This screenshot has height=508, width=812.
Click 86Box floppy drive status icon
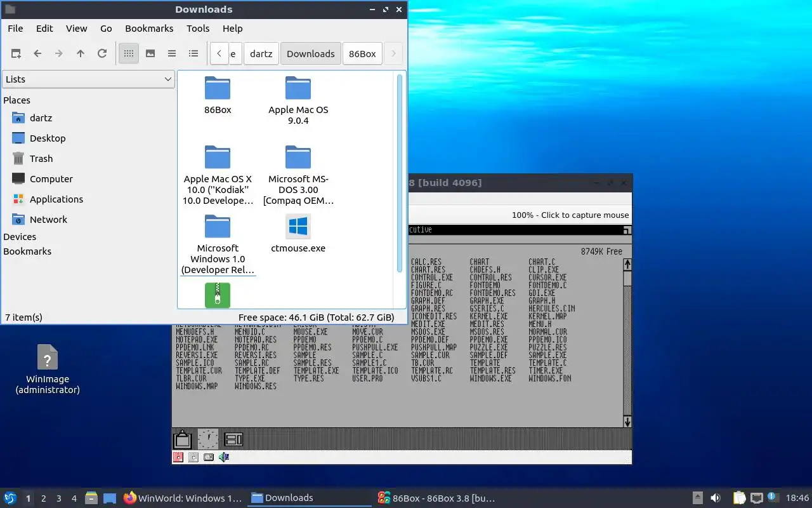[179, 457]
